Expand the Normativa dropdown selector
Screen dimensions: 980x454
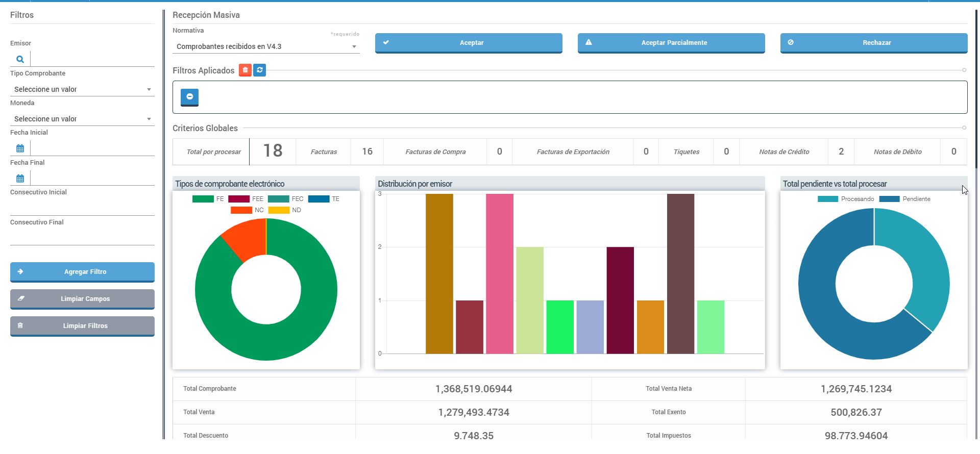(266, 46)
